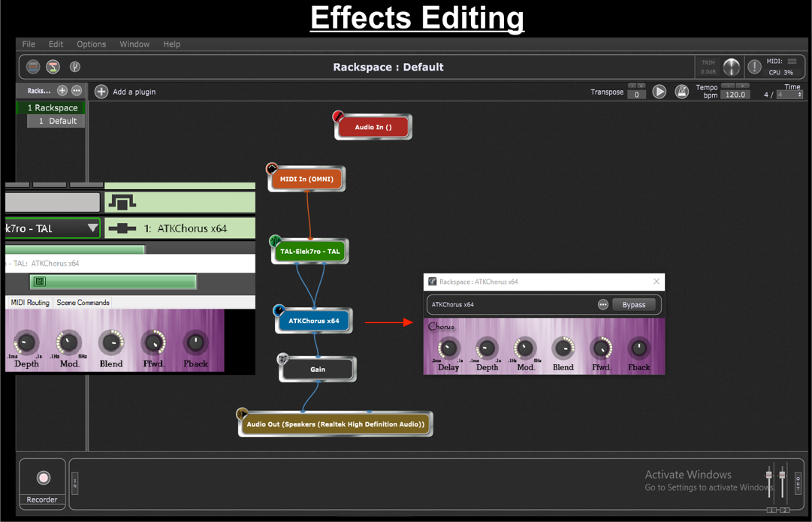Select 1: ATKChorus x64 row in inset

180,228
